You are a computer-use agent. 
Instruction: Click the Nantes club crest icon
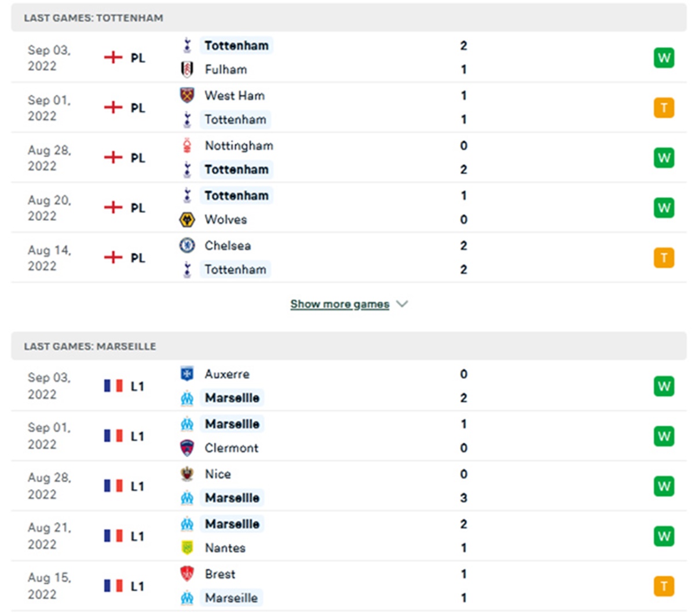pos(187,548)
